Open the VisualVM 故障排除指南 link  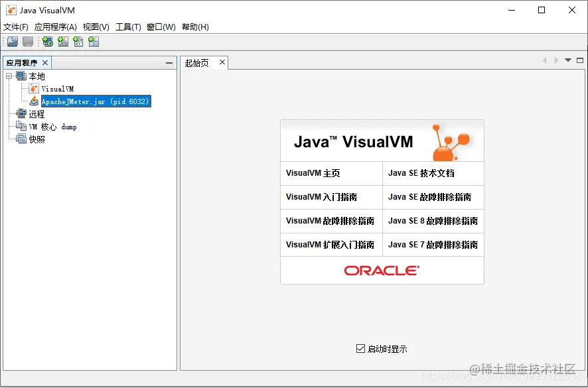coord(331,221)
